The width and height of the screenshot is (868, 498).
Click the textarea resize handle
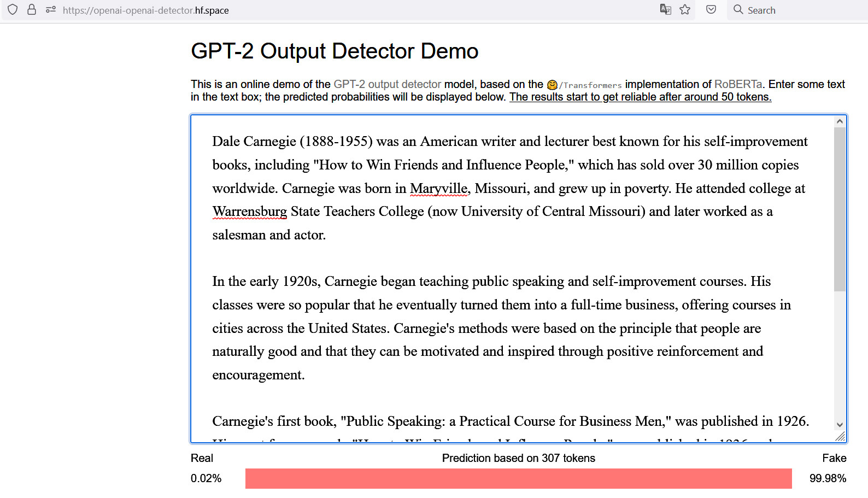click(841, 436)
